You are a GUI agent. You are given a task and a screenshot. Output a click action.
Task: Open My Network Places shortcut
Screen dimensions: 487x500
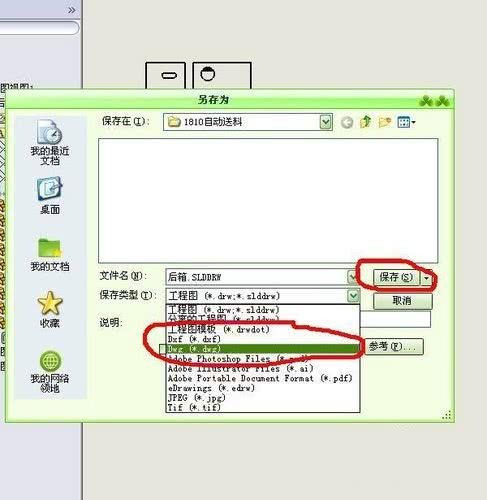click(x=50, y=372)
